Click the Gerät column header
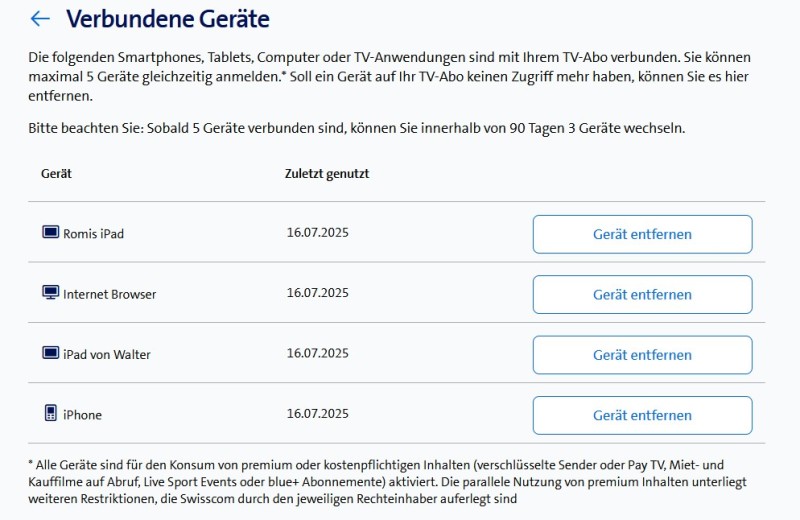This screenshot has width=800, height=520. [x=56, y=174]
